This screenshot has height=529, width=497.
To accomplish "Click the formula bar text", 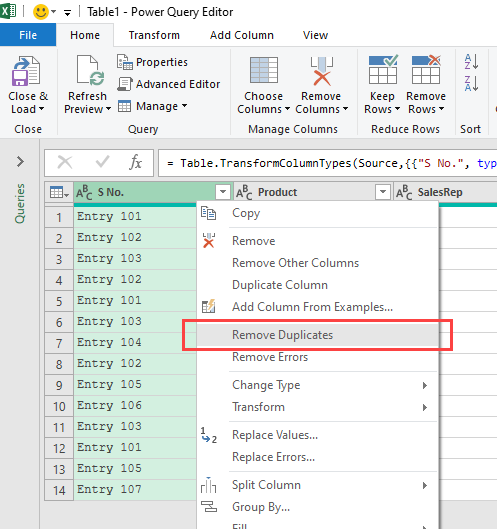I will 331,164.
